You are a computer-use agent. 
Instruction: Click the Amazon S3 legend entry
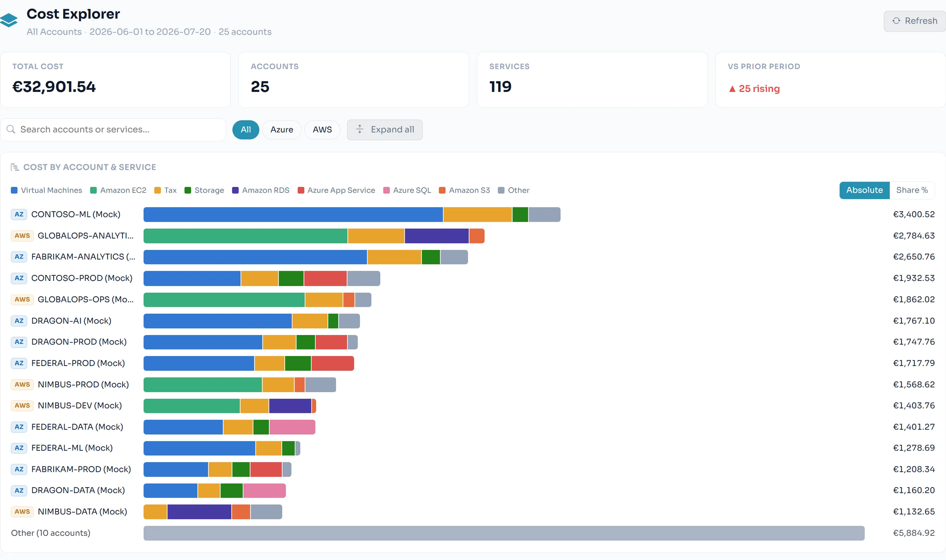pyautogui.click(x=464, y=190)
